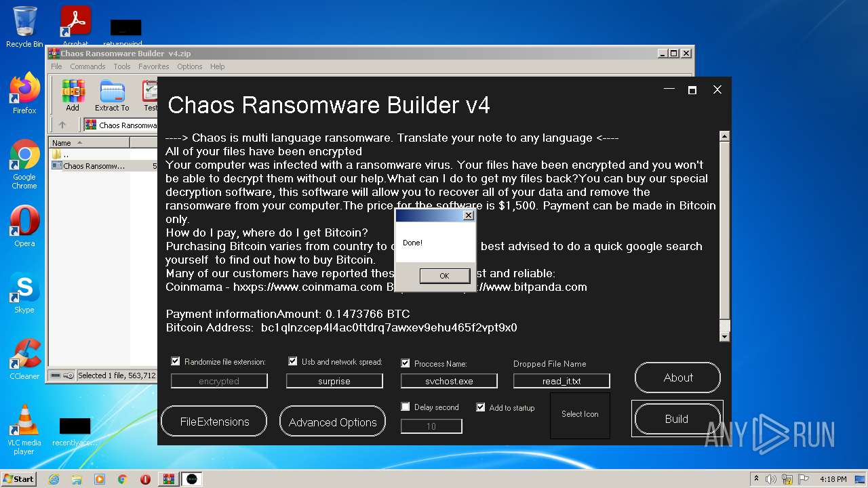This screenshot has width=868, height=488.
Task: Toggle the Randomize file extension checkbox
Action: (176, 361)
